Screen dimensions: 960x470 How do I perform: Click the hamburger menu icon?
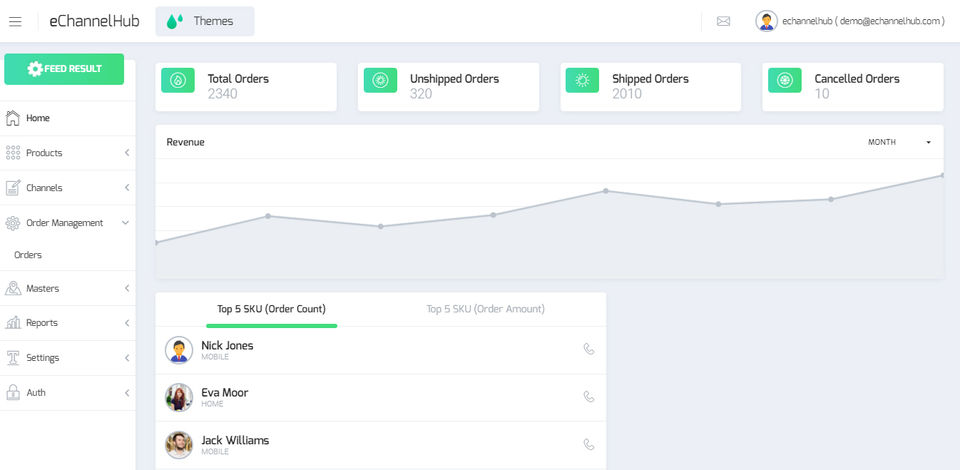(x=15, y=21)
